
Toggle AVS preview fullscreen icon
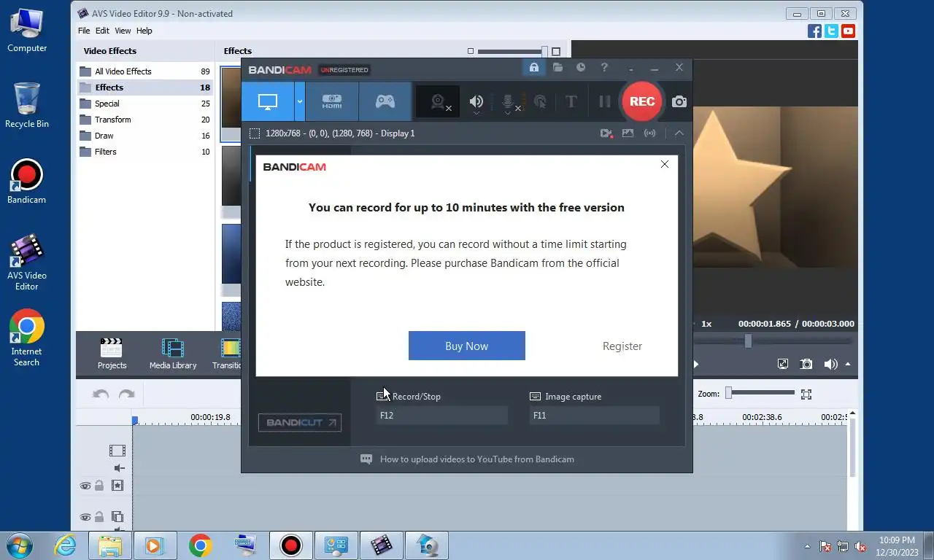point(783,364)
